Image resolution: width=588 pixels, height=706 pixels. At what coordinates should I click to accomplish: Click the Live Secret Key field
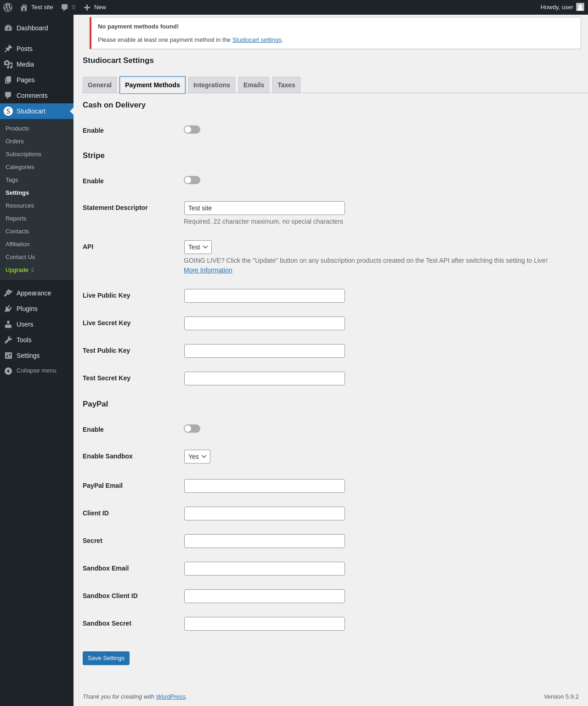[x=265, y=323]
